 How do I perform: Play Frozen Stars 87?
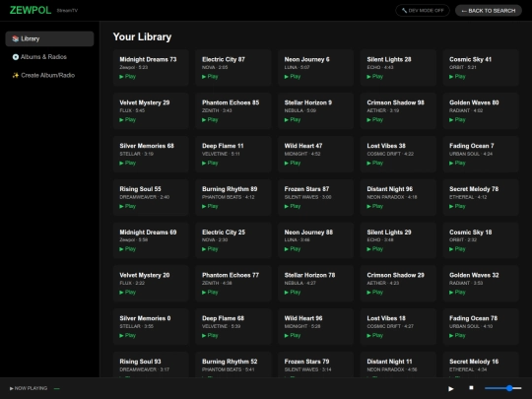[x=293, y=206]
